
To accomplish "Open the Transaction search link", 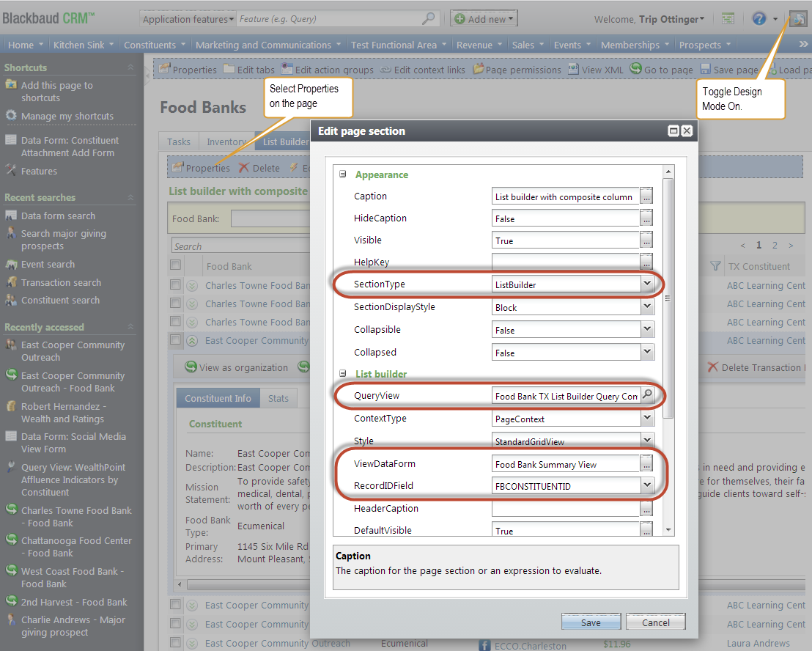I will pos(61,282).
